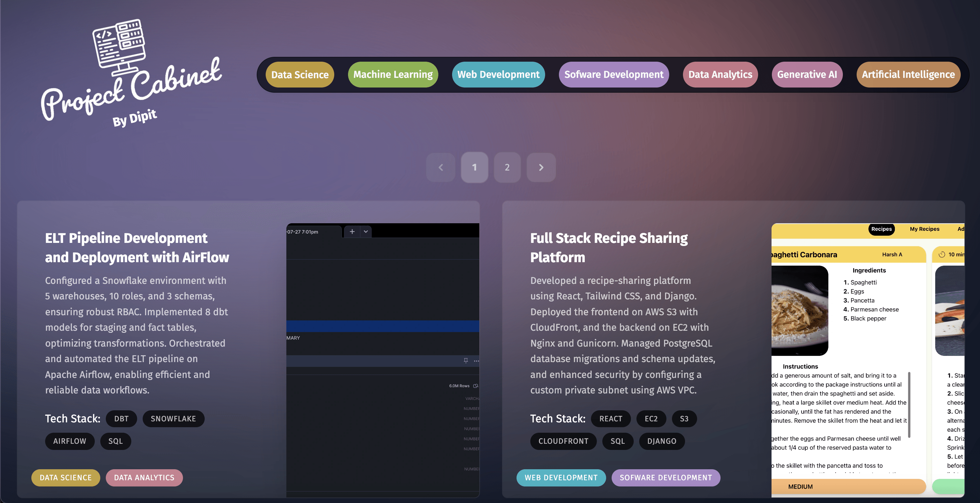Open the dropdown chevron beside the plus icon
The image size is (980, 503).
pos(366,231)
